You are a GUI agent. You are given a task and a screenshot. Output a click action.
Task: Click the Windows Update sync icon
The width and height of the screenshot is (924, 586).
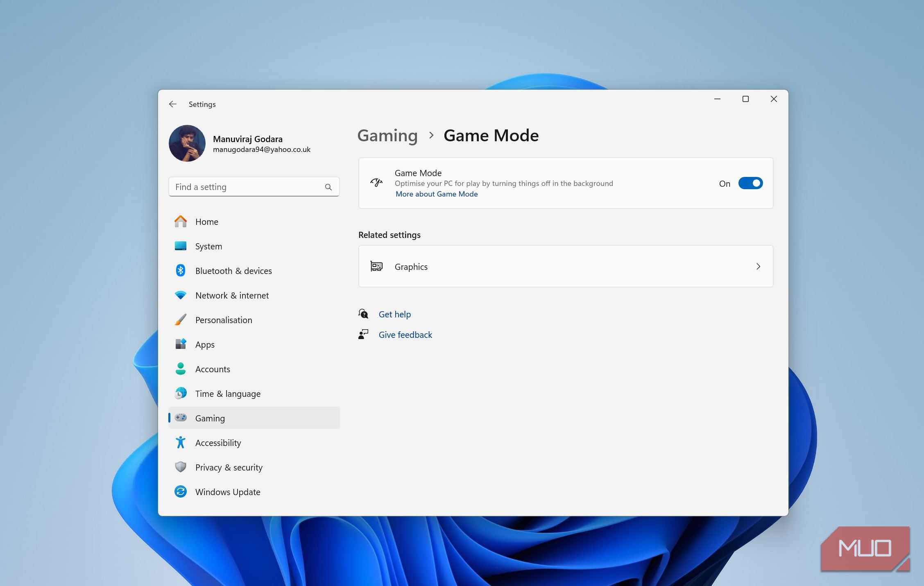(x=180, y=492)
